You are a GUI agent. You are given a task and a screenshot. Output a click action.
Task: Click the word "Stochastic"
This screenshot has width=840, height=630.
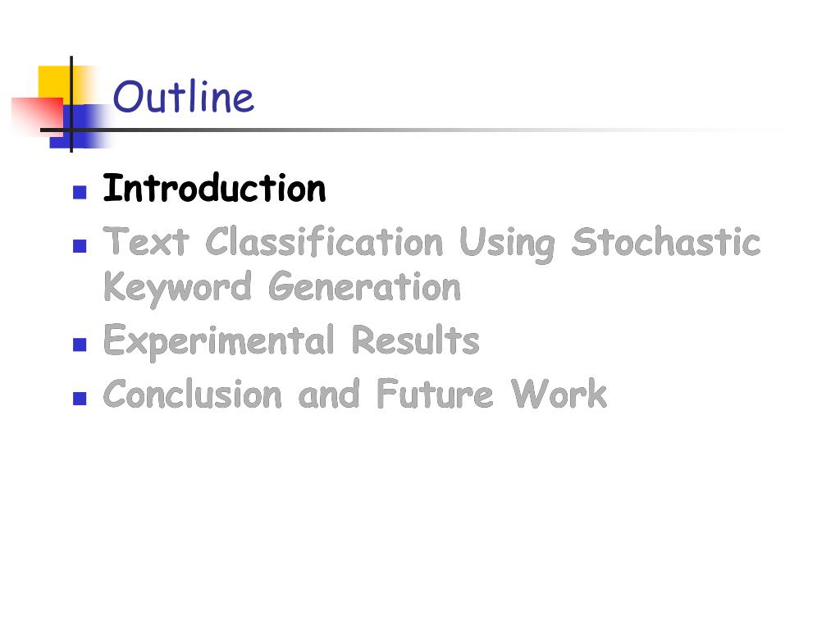point(666,242)
